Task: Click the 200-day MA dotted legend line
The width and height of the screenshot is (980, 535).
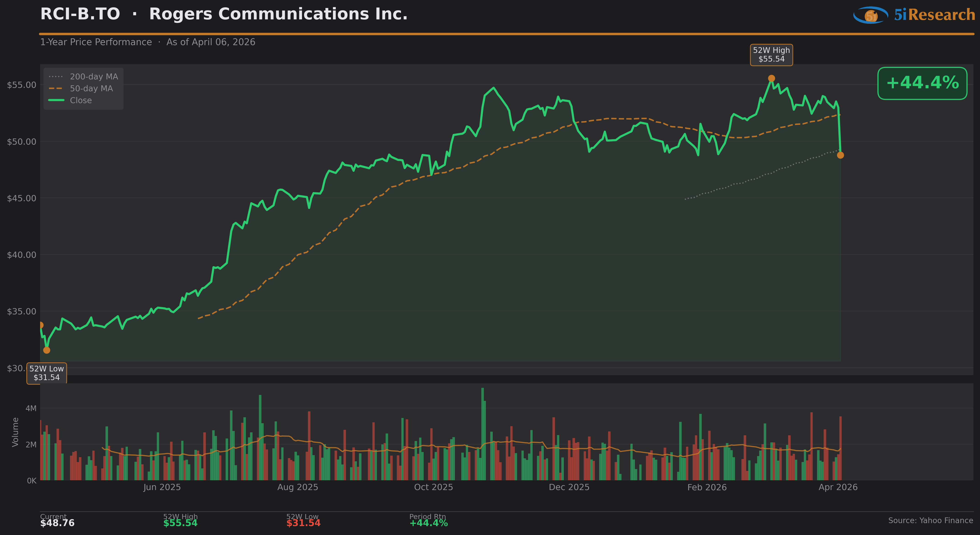Action: coord(56,76)
